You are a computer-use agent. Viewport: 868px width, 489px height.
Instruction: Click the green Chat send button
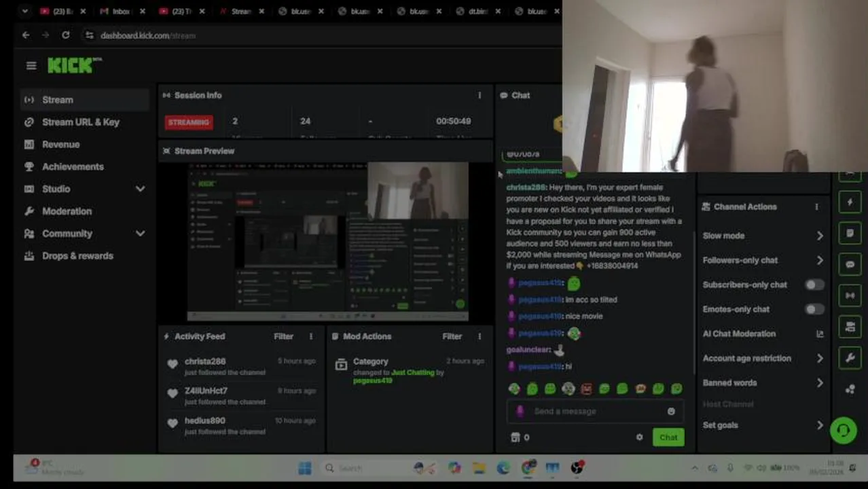click(x=668, y=437)
